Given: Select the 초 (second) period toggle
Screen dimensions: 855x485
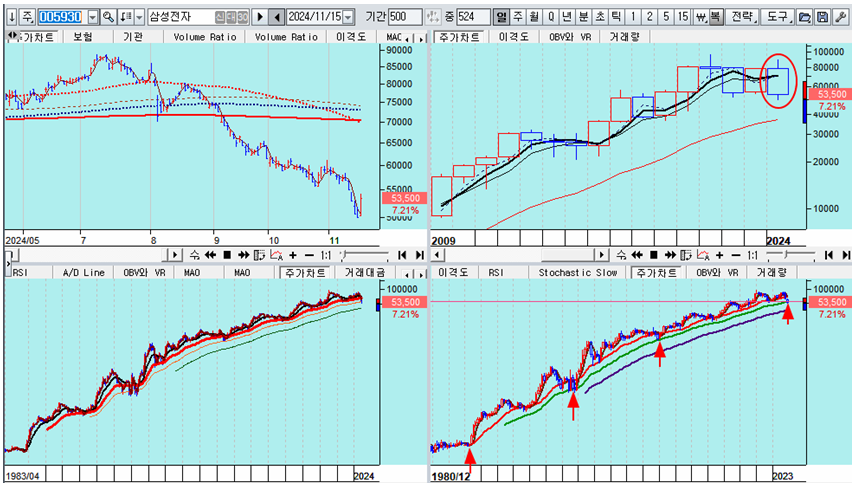Looking at the screenshot, I should point(600,17).
